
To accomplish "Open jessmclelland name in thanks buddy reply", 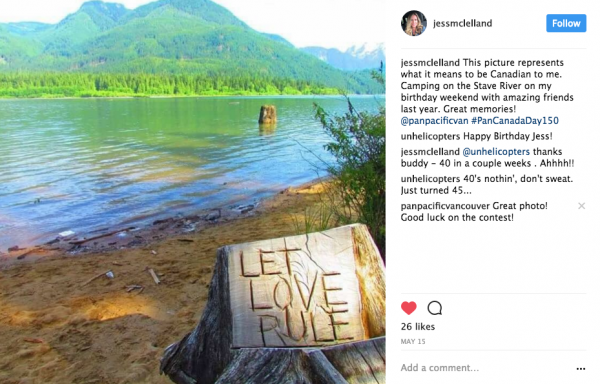I will click(430, 152).
